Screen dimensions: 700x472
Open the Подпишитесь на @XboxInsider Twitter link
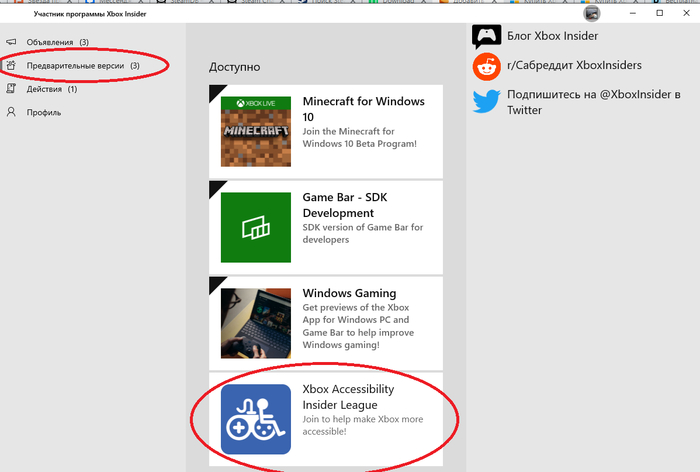pyautogui.click(x=594, y=102)
